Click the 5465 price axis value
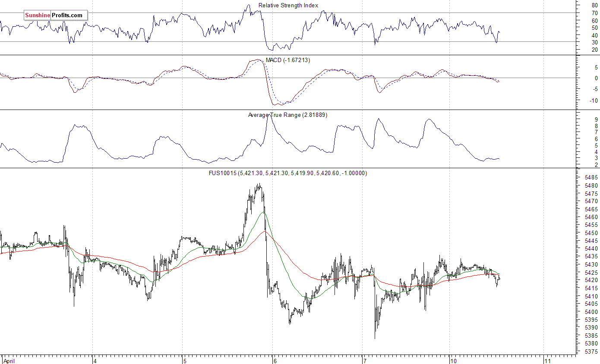This screenshot has height=364, width=600. pyautogui.click(x=591, y=209)
